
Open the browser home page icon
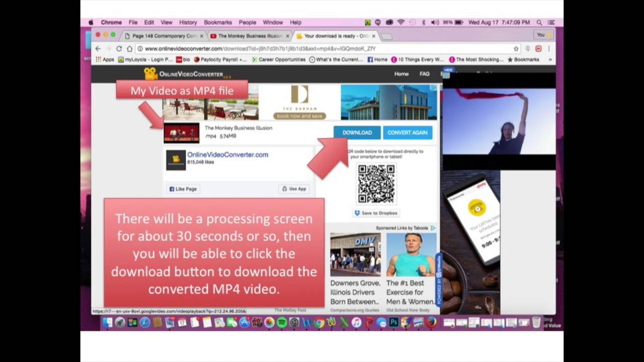point(129,49)
